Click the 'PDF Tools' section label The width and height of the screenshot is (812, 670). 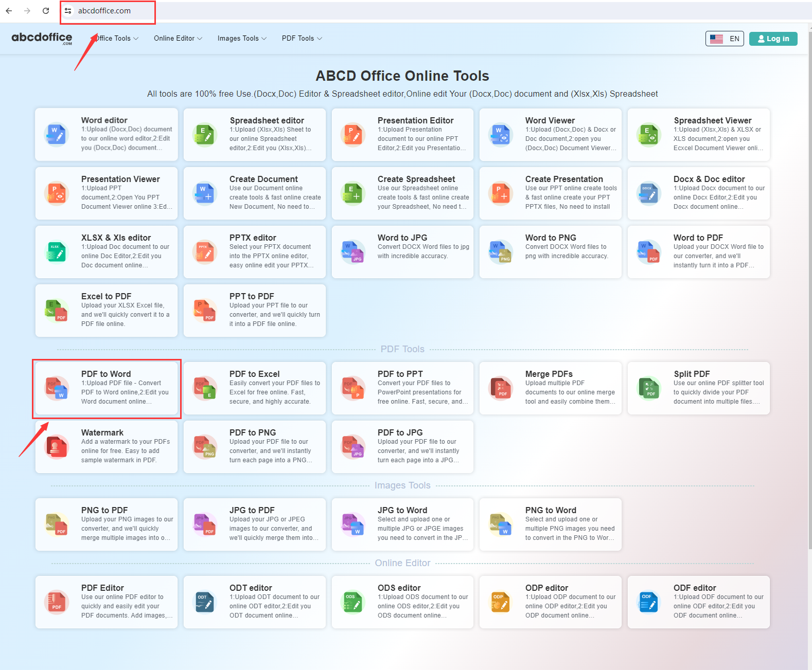click(402, 349)
